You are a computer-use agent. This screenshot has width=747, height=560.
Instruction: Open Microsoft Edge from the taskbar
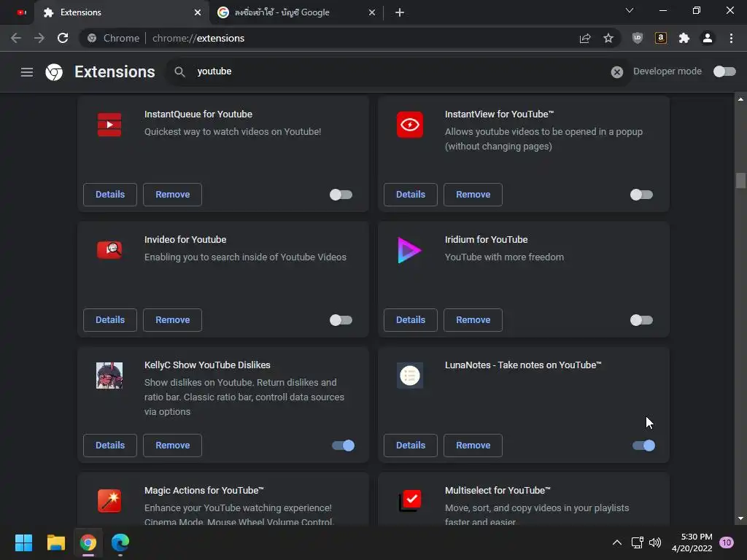coord(120,542)
